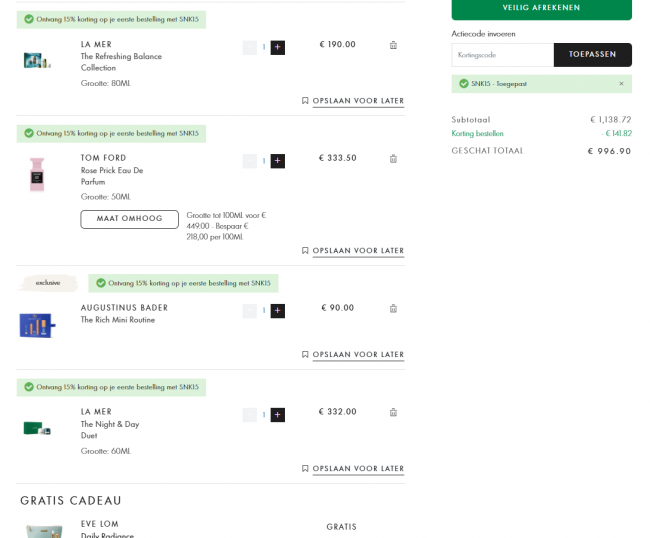Image resolution: width=650 pixels, height=538 pixels.
Task: Increase quantity of La Mer Refreshing Balance Collection
Action: 278,48
